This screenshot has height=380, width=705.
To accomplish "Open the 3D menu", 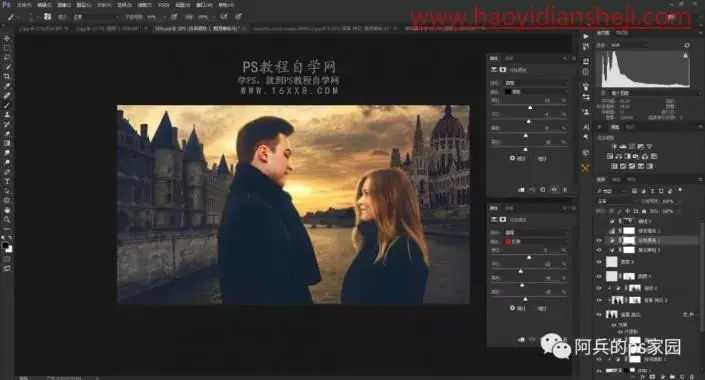I will (x=164, y=5).
